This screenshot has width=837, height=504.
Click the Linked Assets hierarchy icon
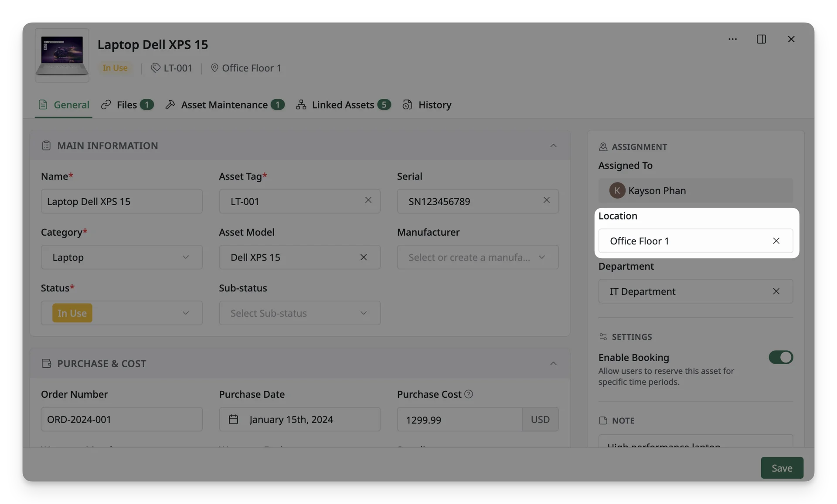pos(301,105)
